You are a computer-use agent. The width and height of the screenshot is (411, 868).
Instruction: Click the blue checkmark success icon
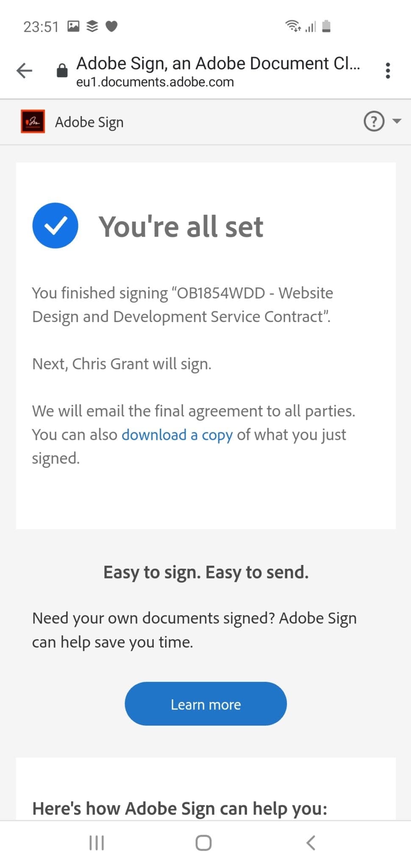tap(56, 225)
